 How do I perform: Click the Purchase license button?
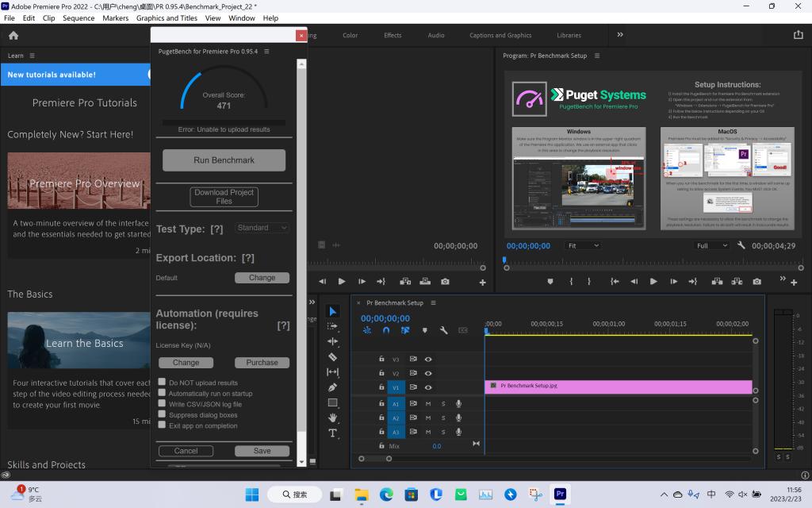(x=262, y=363)
